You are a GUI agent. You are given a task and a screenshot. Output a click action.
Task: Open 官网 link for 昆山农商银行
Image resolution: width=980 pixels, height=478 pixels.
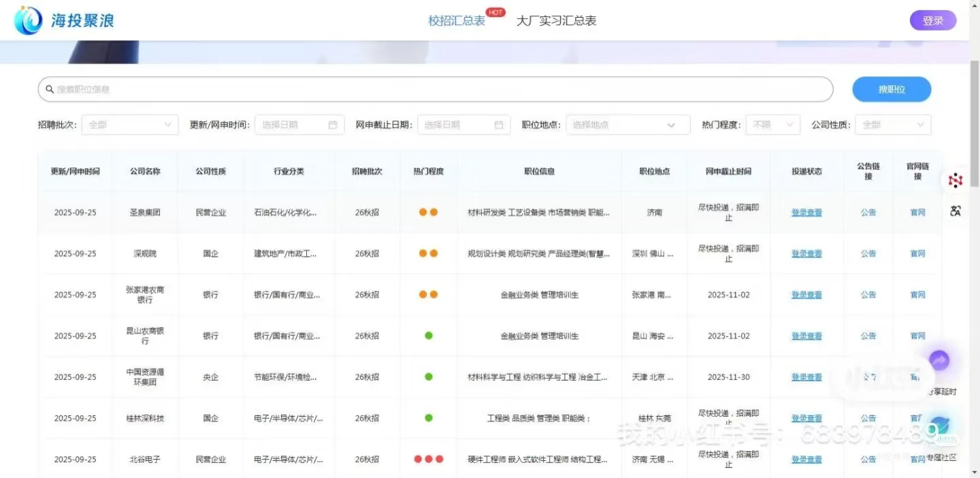[x=918, y=336]
